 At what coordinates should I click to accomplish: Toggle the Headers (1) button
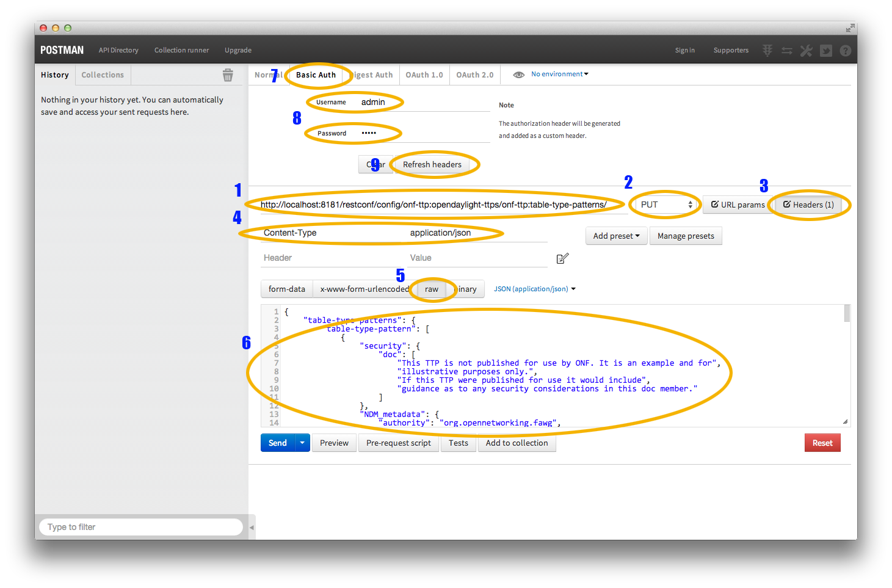[808, 205]
